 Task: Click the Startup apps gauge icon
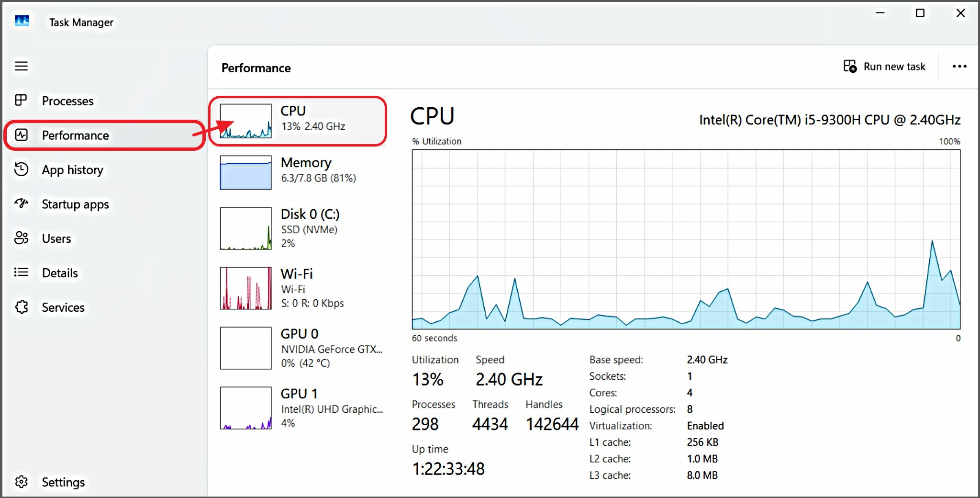pos(21,204)
